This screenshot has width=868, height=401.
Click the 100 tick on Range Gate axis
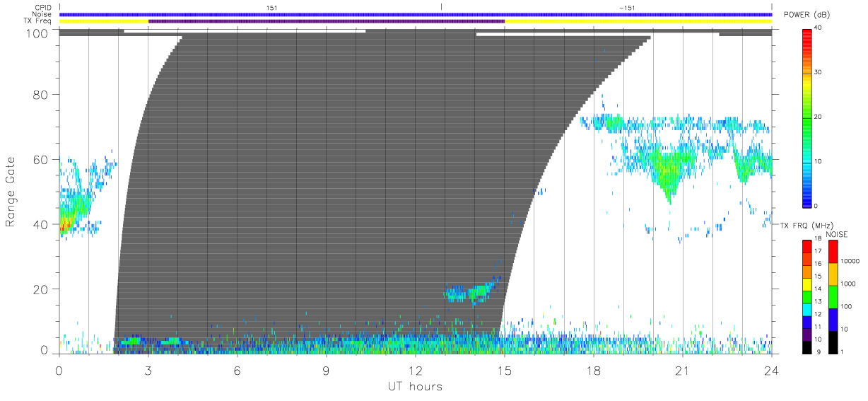[x=38, y=33]
